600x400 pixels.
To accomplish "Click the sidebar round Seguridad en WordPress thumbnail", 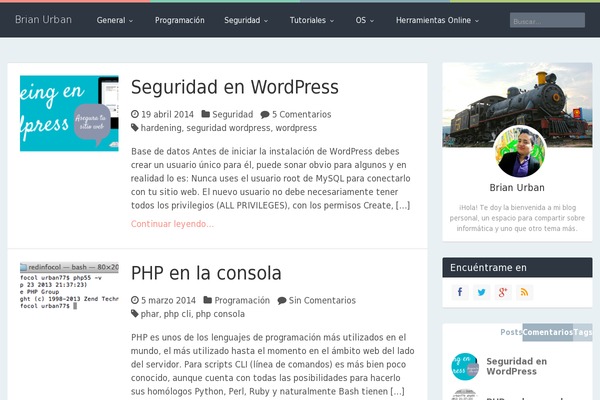I will click(465, 366).
